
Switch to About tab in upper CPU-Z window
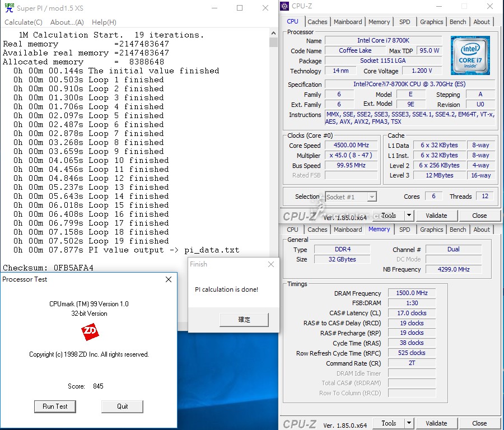click(x=482, y=22)
